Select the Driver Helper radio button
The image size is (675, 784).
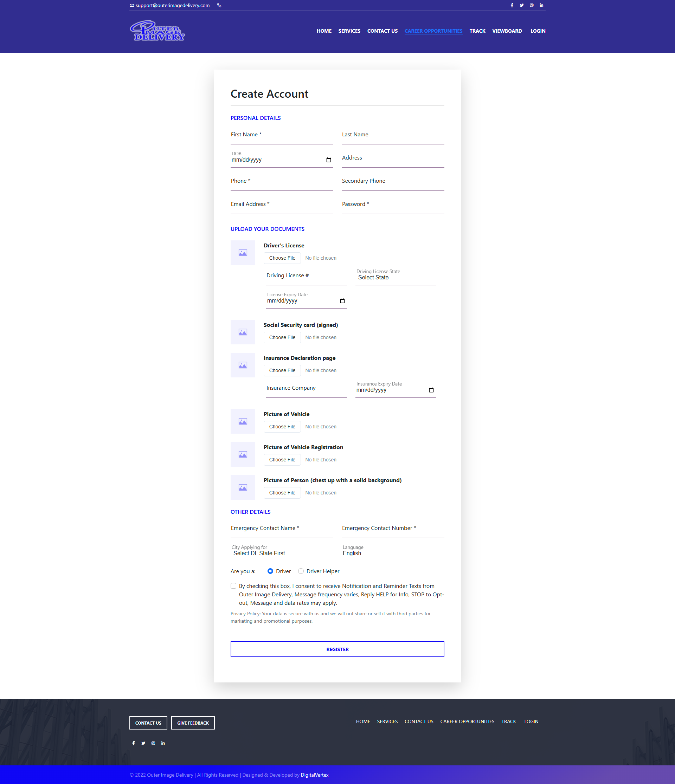point(301,571)
